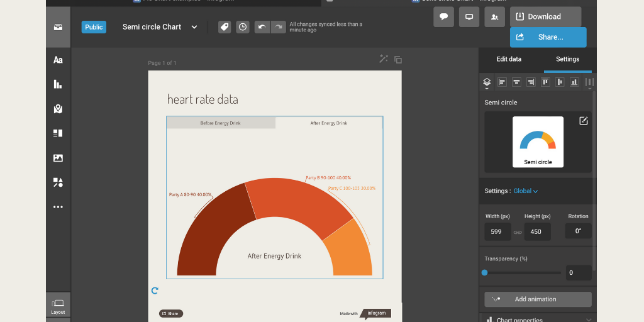Open the Add graphics image panel

point(58,158)
